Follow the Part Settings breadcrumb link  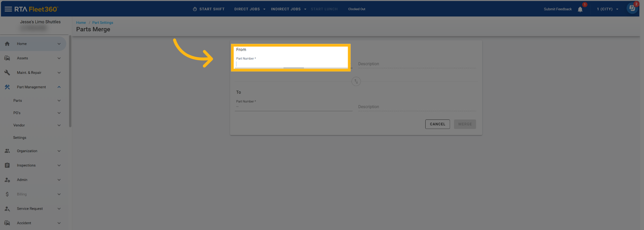(x=103, y=23)
